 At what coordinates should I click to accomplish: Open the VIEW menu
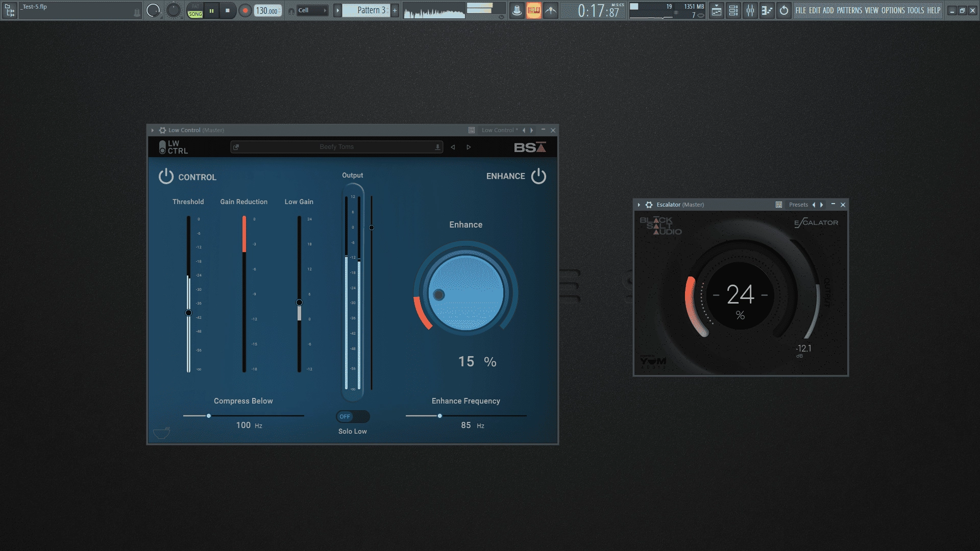click(x=871, y=10)
